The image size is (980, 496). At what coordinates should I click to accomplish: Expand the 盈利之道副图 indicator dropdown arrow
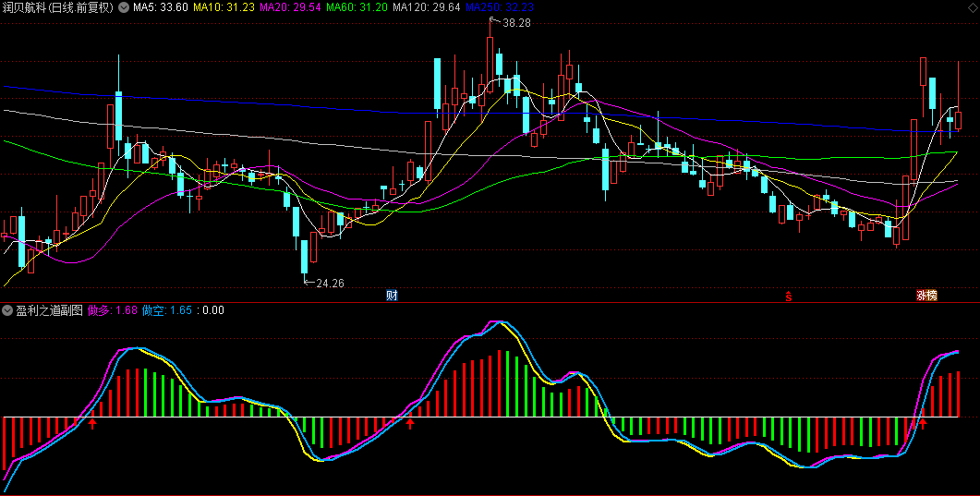pyautogui.click(x=7, y=310)
